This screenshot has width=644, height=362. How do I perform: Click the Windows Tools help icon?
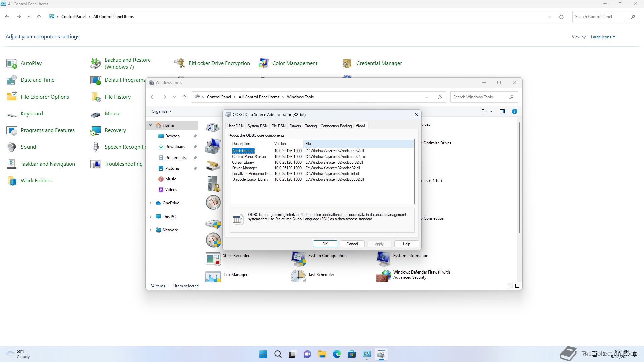click(x=514, y=111)
